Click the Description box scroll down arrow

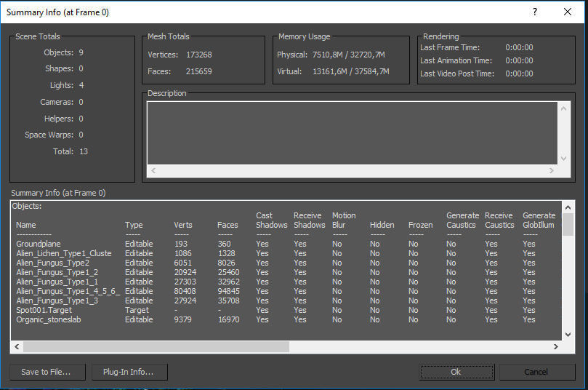coord(563,158)
